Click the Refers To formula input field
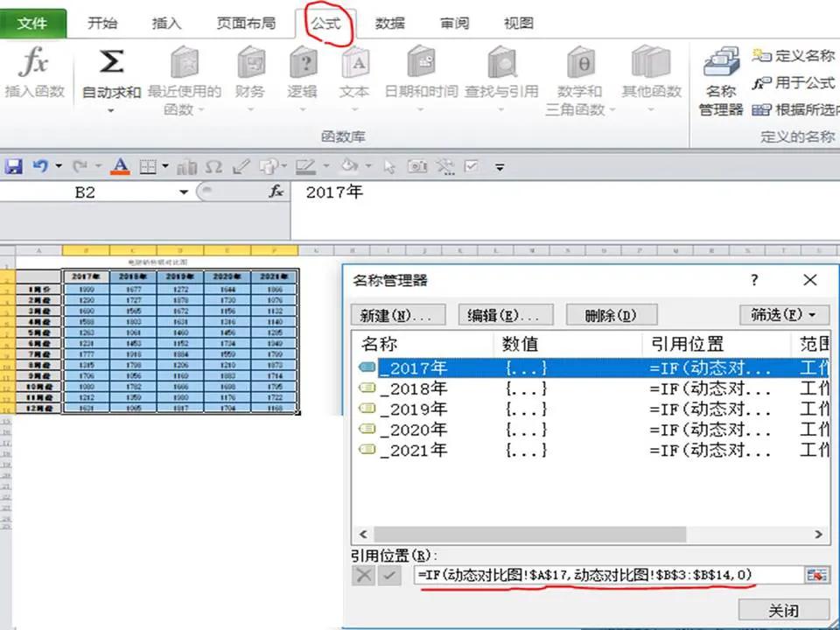The width and height of the screenshot is (840, 630). click(608, 575)
